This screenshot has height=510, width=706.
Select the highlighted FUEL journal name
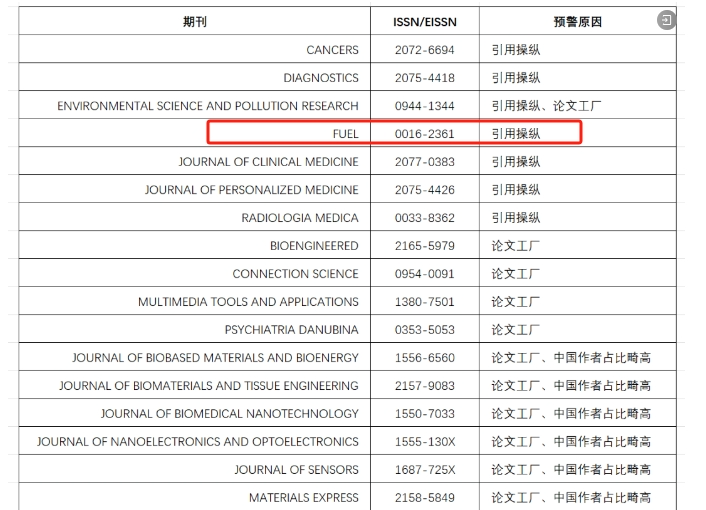(x=345, y=133)
